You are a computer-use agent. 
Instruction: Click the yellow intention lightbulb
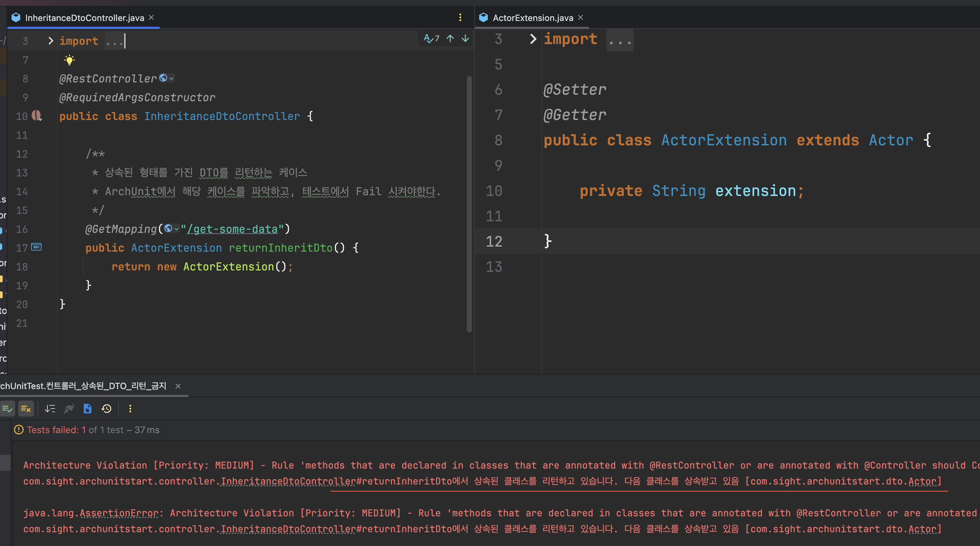[x=69, y=60]
